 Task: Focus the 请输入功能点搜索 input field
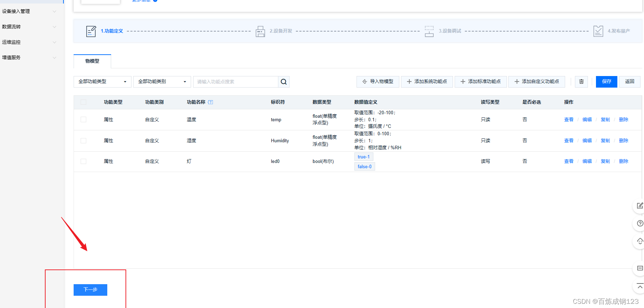tap(236, 82)
